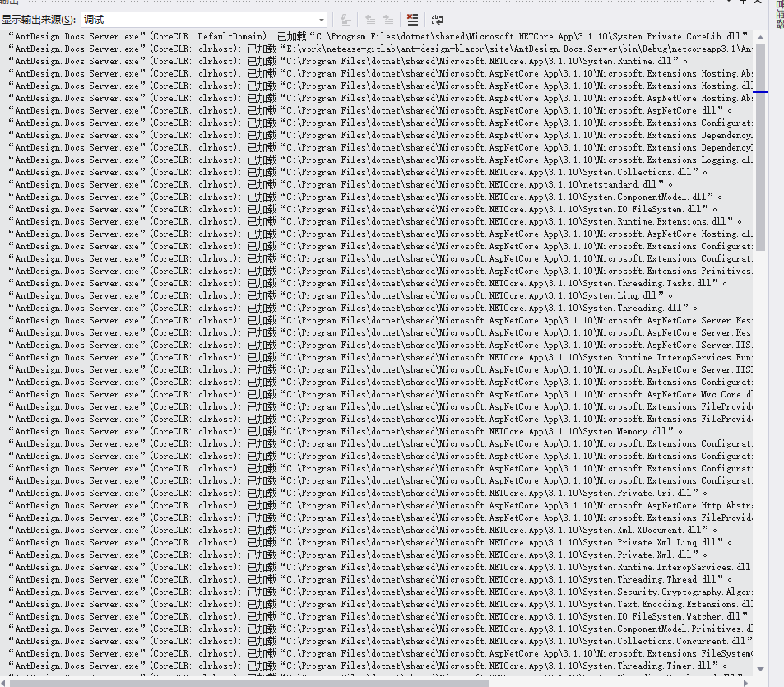Clear all output messages
This screenshot has width=784, height=687.
click(x=412, y=19)
